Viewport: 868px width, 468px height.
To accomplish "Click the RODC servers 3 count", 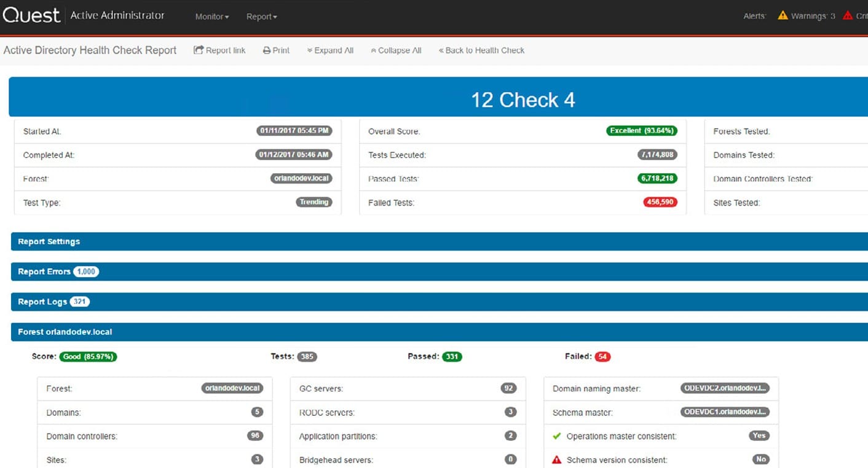I will click(x=510, y=412).
